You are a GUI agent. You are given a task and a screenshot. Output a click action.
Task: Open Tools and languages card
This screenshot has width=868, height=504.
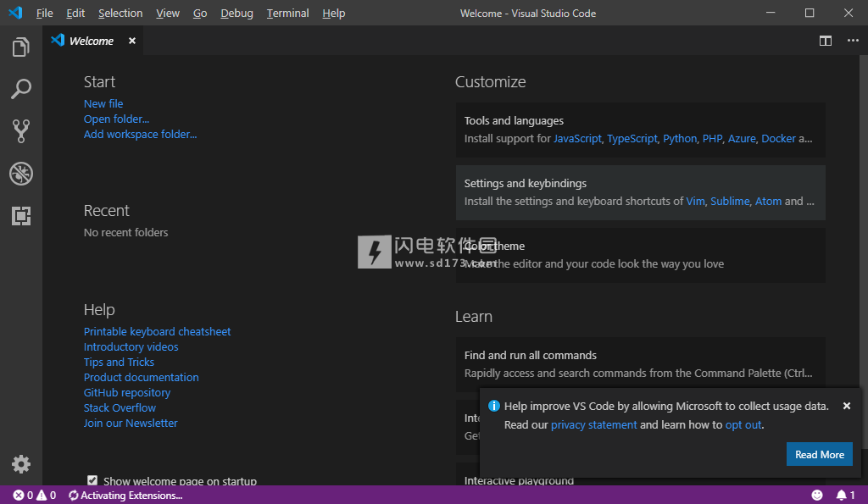(641, 130)
